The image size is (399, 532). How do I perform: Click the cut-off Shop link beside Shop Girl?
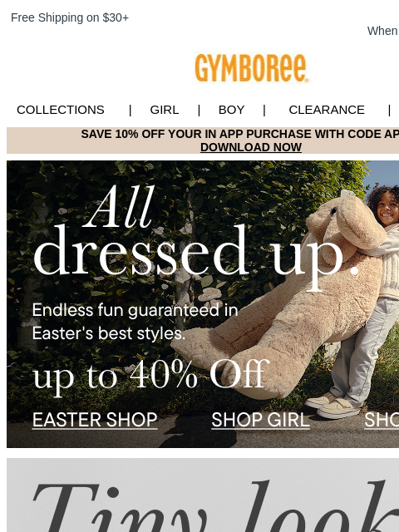tap(382, 420)
